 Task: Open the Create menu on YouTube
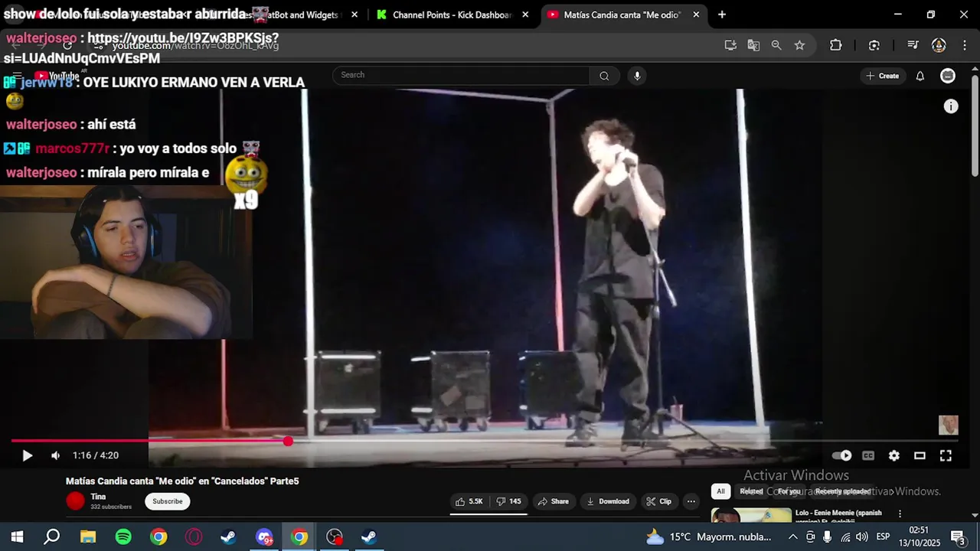pyautogui.click(x=883, y=76)
